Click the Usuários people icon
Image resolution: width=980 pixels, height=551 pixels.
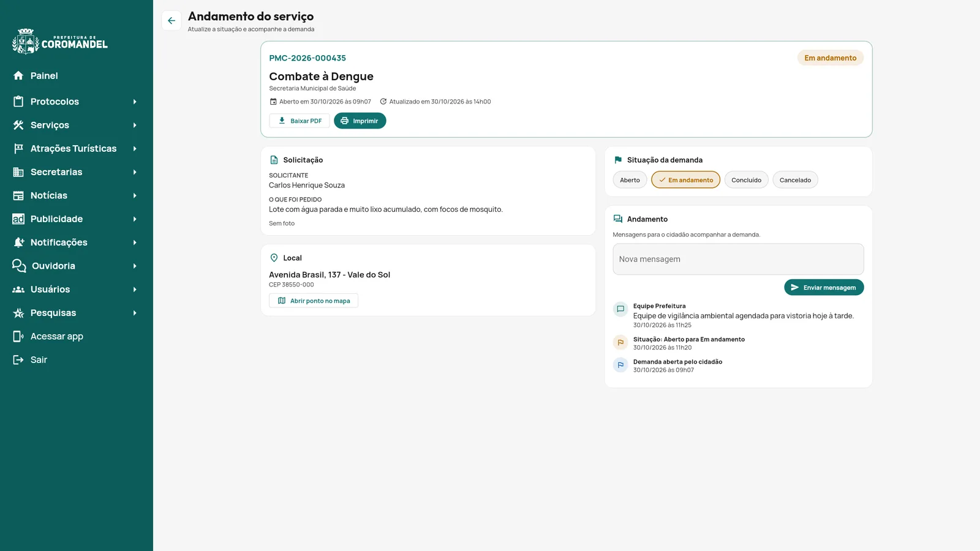[18, 290]
